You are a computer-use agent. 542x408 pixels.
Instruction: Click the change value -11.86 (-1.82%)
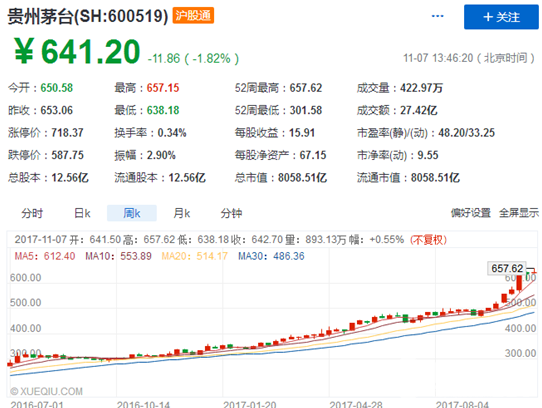point(193,58)
